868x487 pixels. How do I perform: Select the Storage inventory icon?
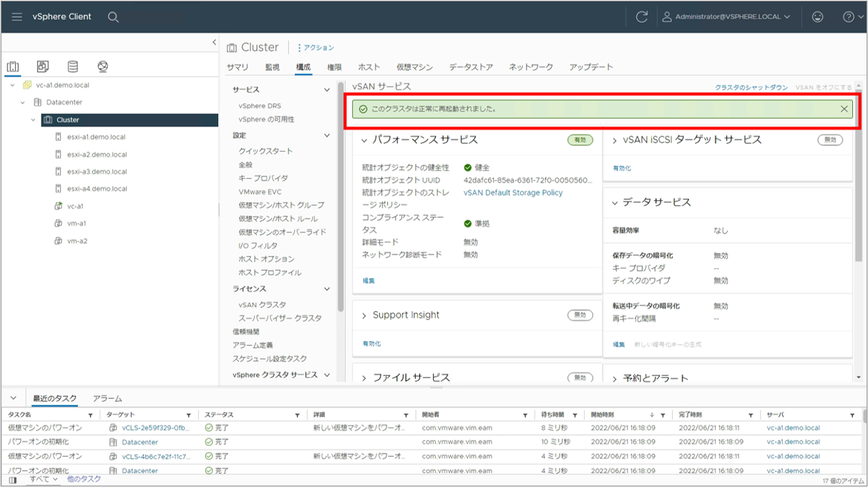pyautogui.click(x=72, y=67)
